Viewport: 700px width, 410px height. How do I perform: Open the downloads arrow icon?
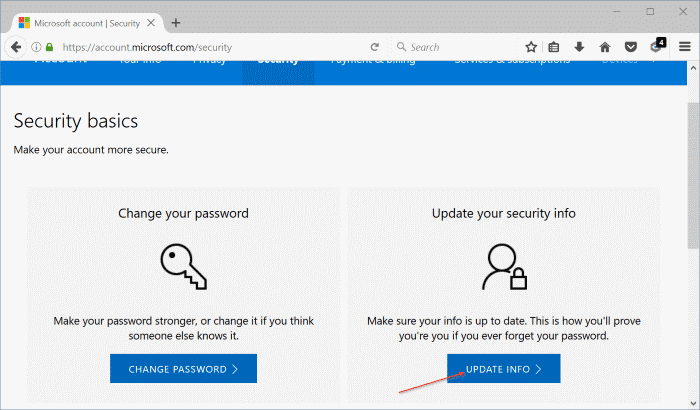click(x=579, y=47)
